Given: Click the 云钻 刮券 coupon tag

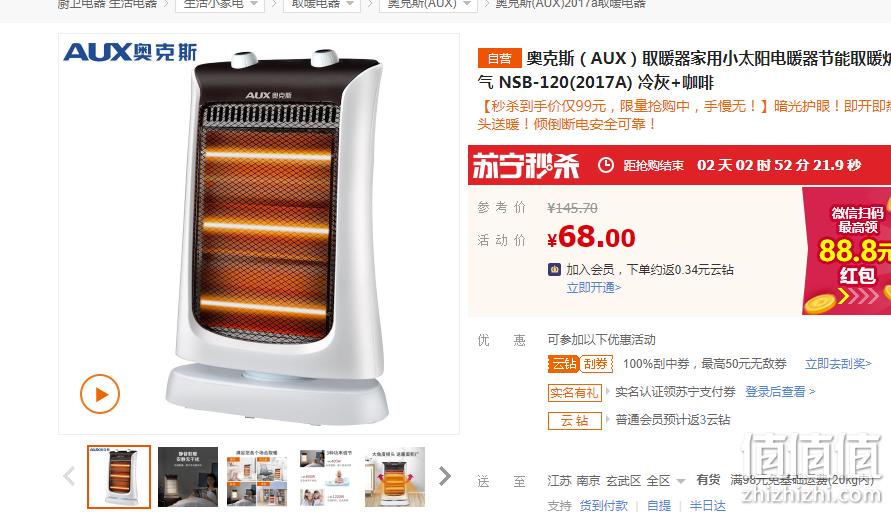Looking at the screenshot, I should 580,364.
